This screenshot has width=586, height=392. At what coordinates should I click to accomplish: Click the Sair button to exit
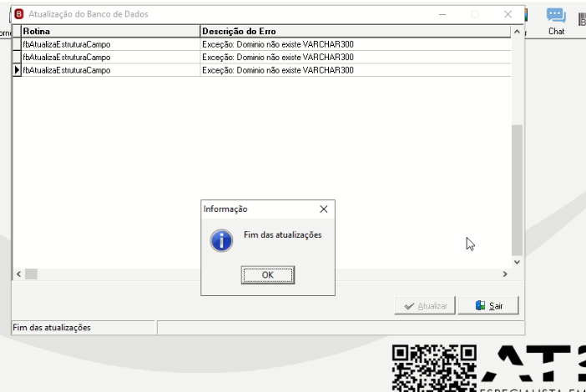(488, 306)
